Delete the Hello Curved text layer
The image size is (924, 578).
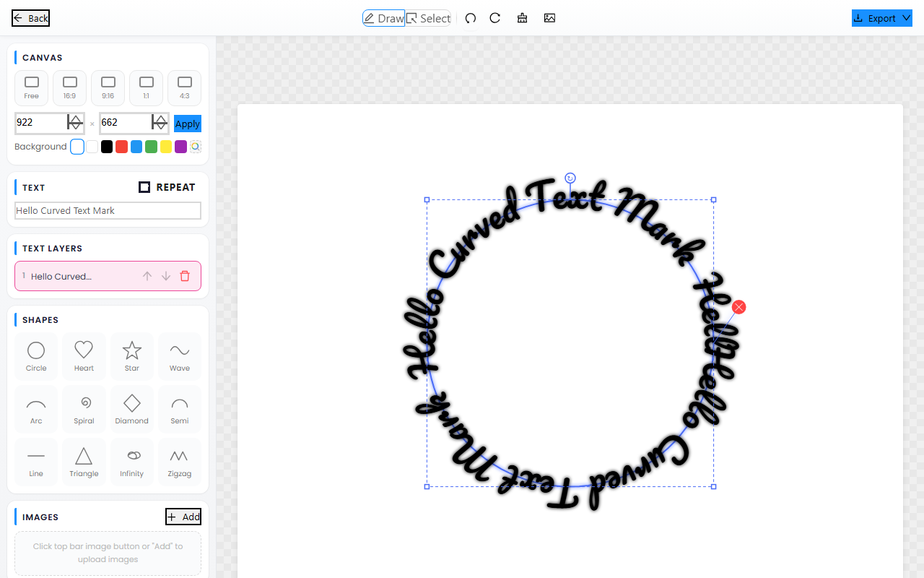tap(185, 276)
